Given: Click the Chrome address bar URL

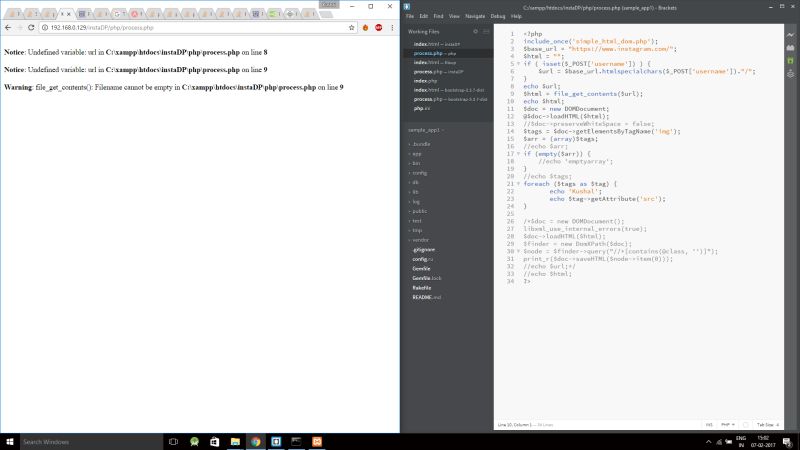Looking at the screenshot, I should [102, 28].
